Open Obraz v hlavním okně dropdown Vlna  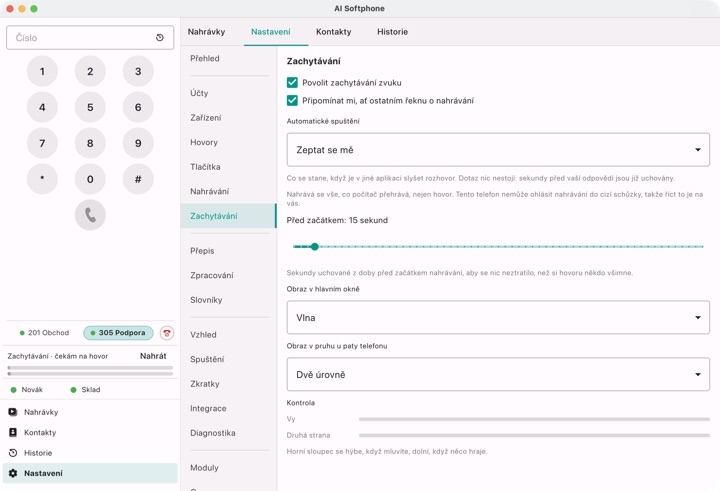498,317
